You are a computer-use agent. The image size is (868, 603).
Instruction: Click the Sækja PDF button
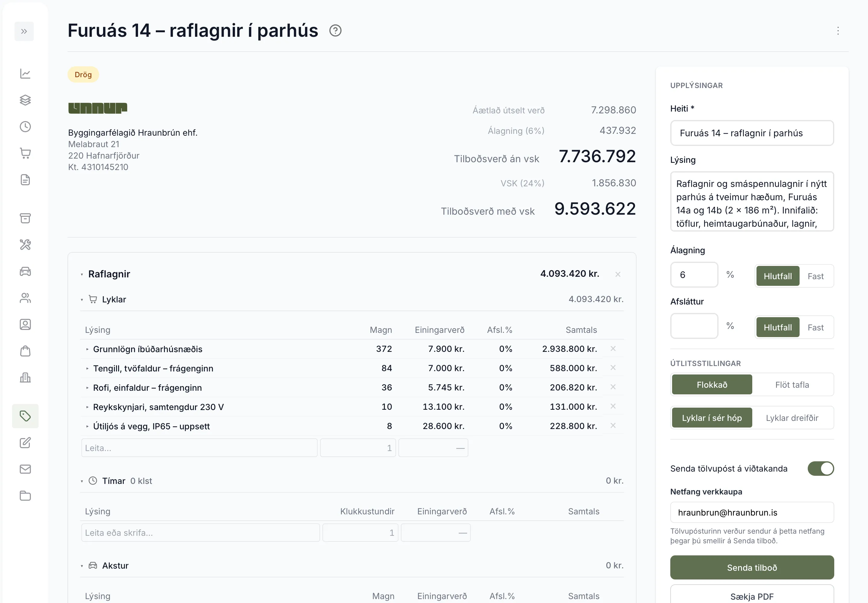point(752,596)
